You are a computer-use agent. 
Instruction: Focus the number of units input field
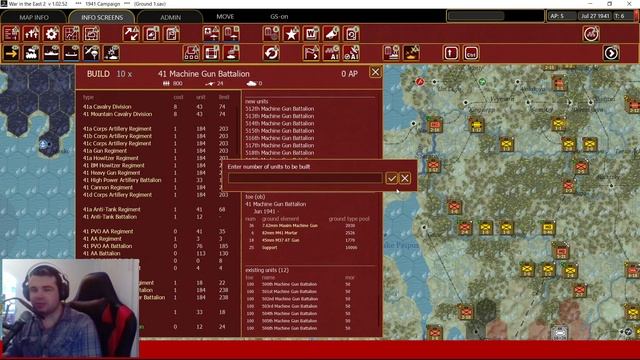(x=305, y=178)
